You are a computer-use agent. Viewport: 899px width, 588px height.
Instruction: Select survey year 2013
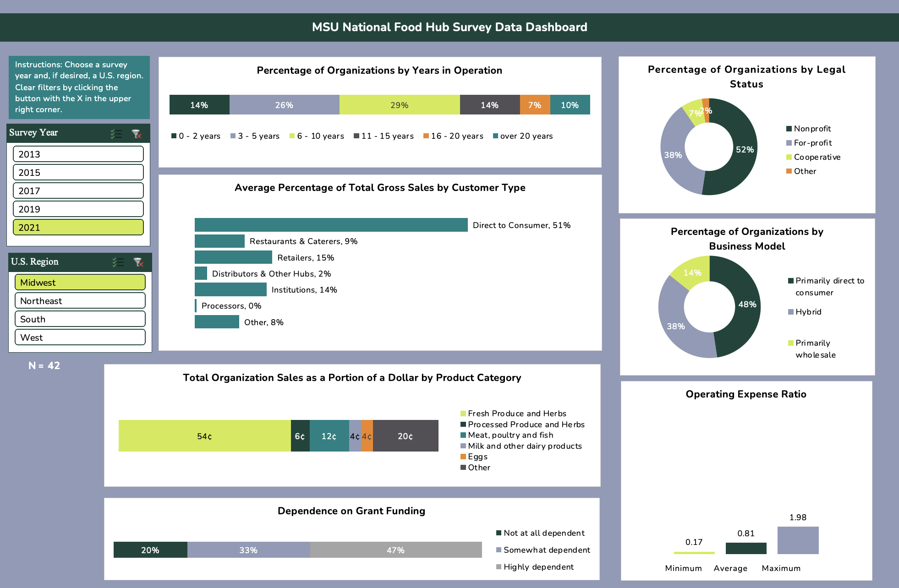point(78,154)
